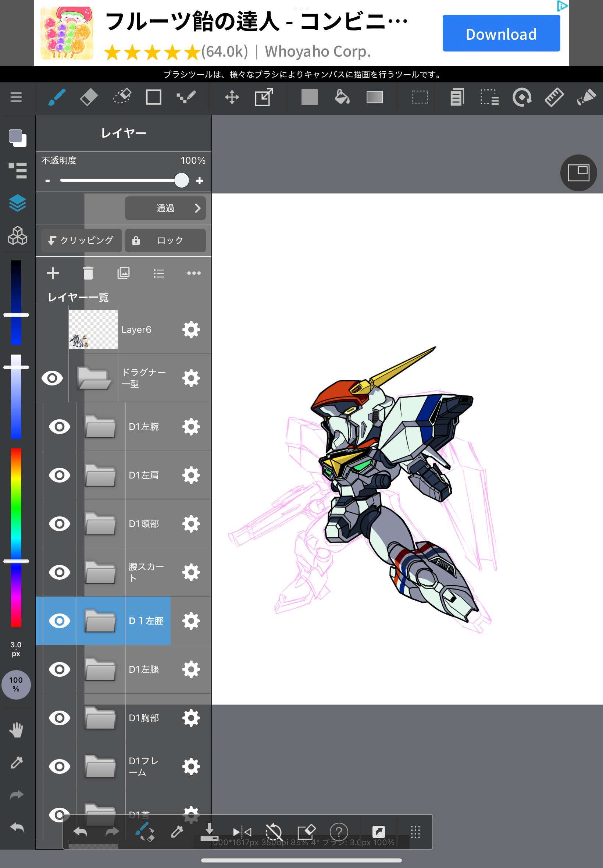The width and height of the screenshot is (603, 868).
Task: Pick the Gradient tool
Action: (x=374, y=97)
